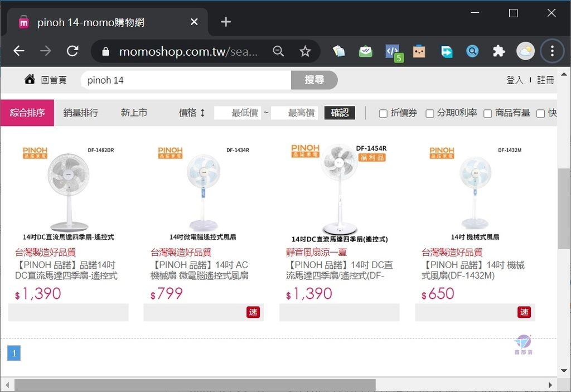
Task: Click the 確認 price confirm button
Action: point(340,113)
